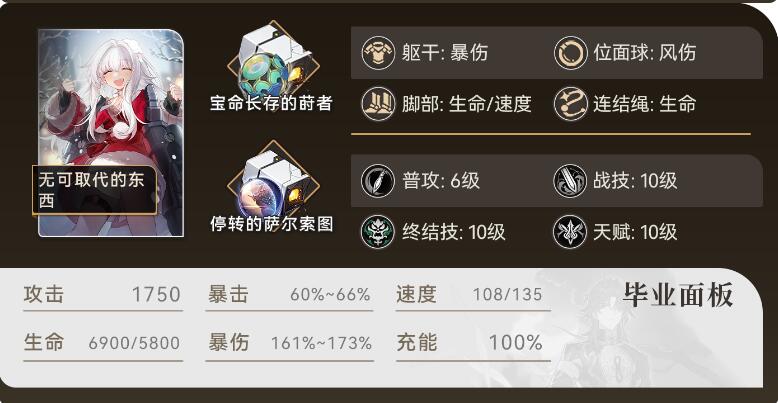
Task: Click the link rope 连结绳 icon
Action: (571, 103)
